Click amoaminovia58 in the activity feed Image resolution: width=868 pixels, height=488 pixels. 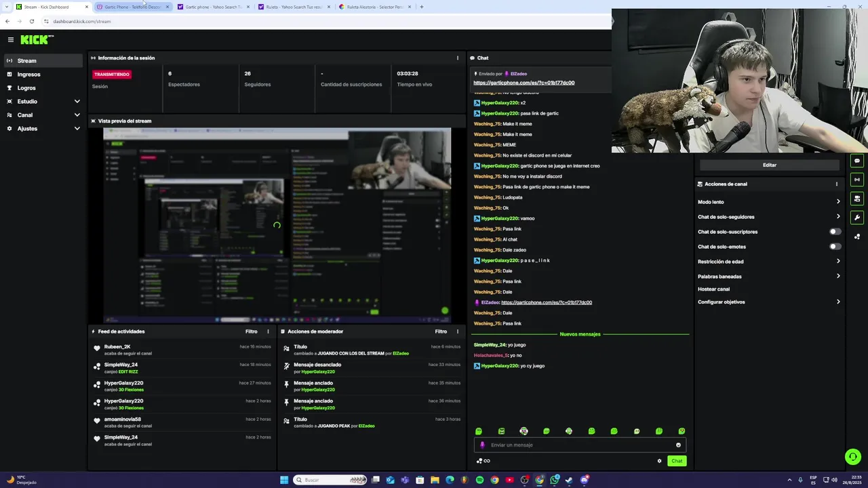point(123,420)
